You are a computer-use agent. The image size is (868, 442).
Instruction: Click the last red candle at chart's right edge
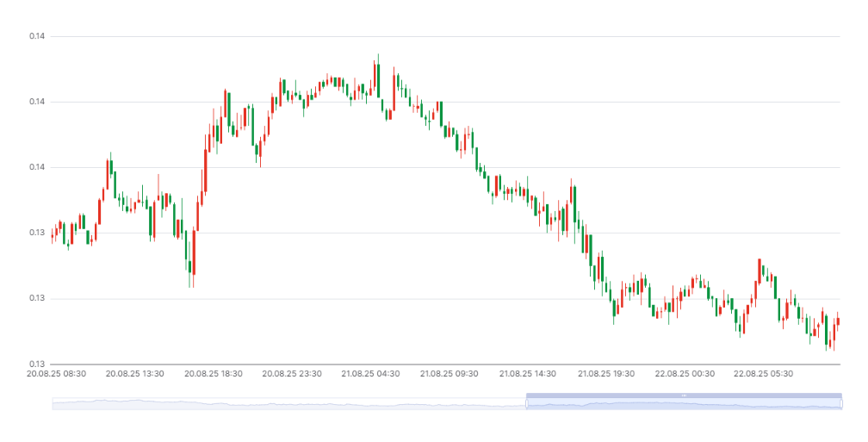tap(838, 321)
